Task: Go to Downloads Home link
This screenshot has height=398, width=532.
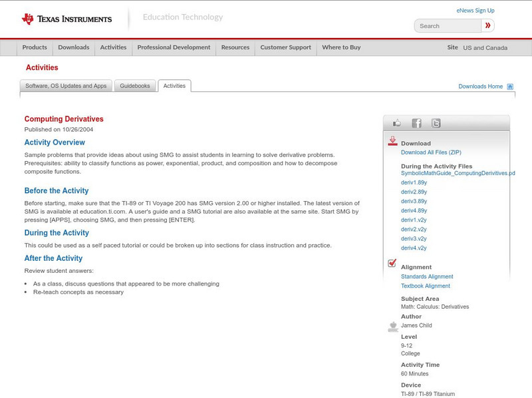Action: (x=480, y=87)
